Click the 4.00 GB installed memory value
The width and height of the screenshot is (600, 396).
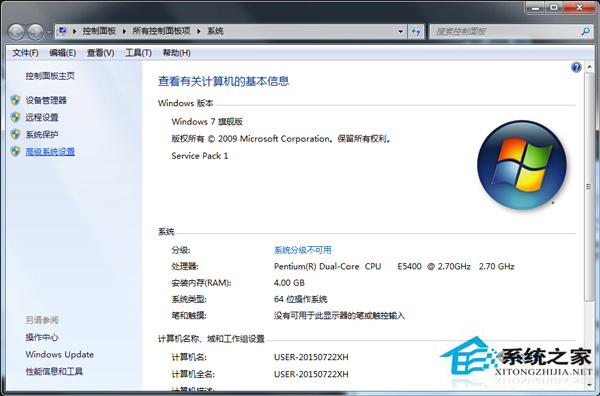coord(289,283)
